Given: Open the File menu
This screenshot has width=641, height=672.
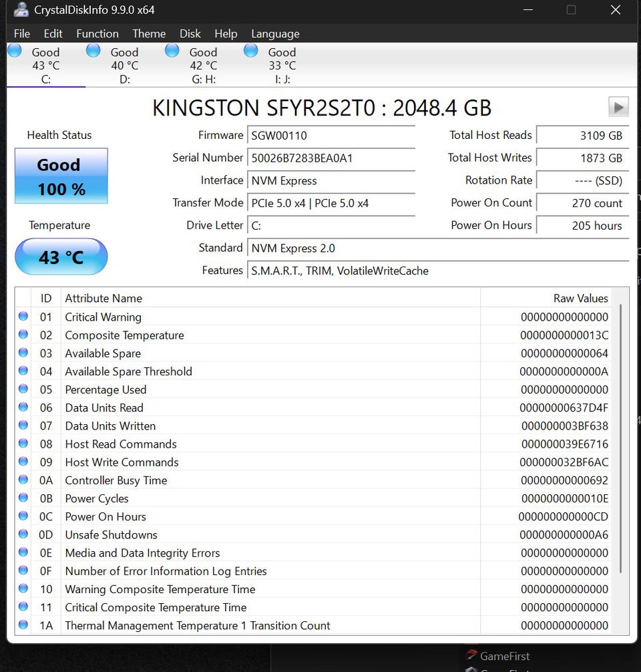Looking at the screenshot, I should coord(22,33).
